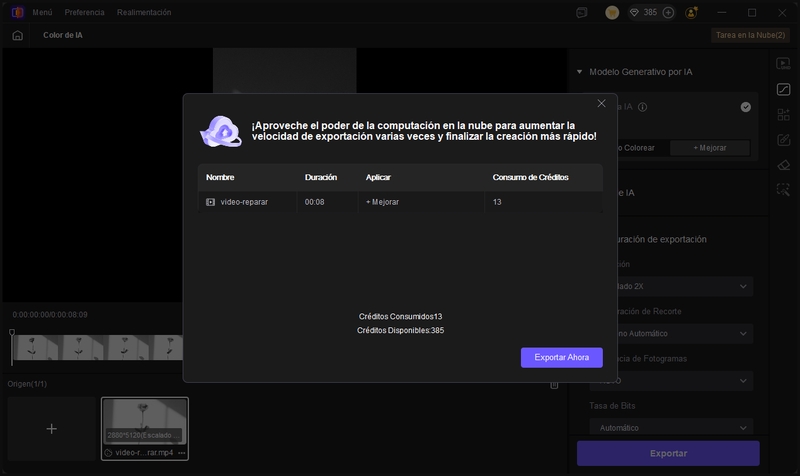Open the Preferencia menu
Screen dimensions: 800x476
coord(84,12)
